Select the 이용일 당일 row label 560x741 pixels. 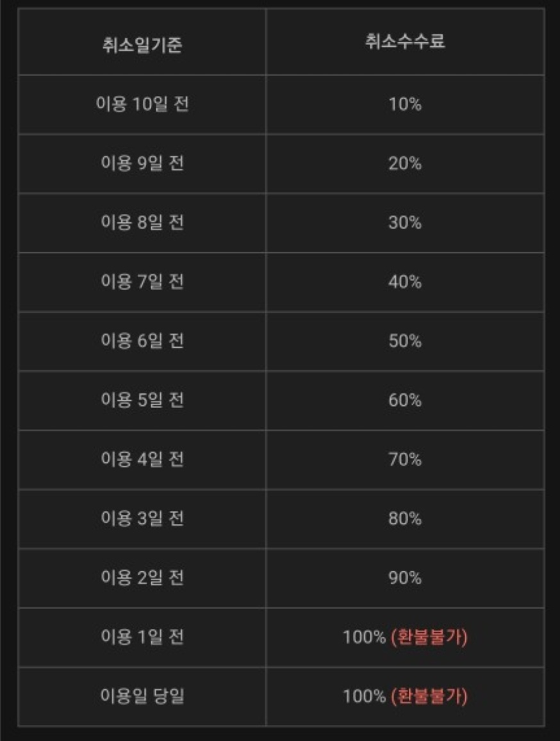142,696
